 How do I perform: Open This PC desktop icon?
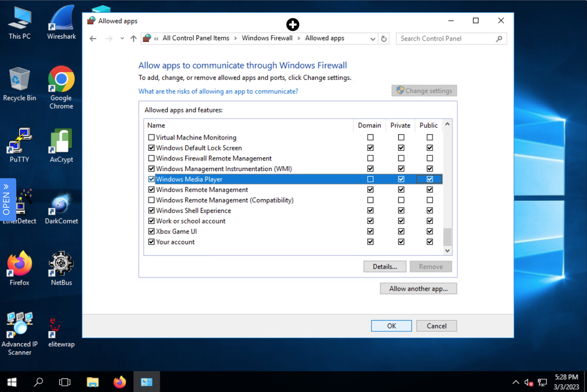tap(20, 23)
